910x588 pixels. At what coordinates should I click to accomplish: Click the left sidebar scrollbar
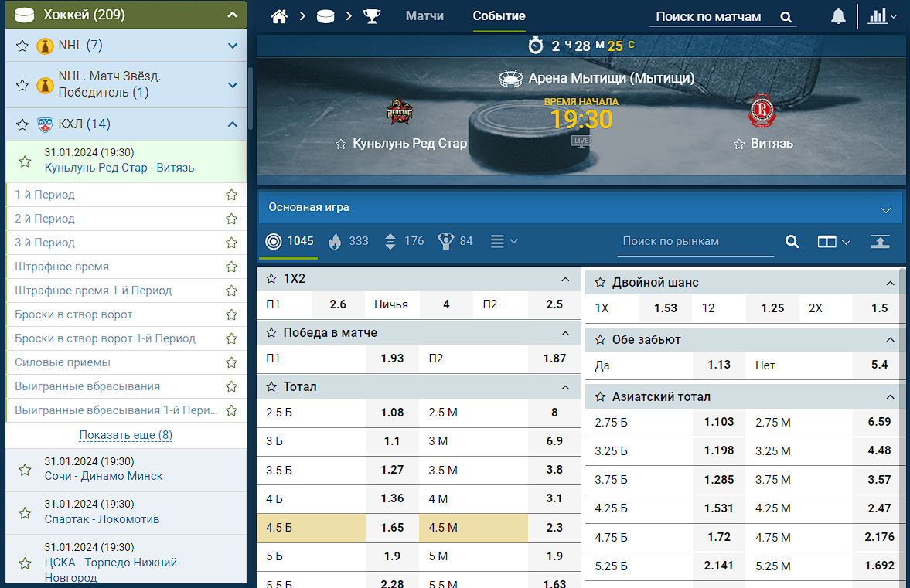click(x=251, y=99)
